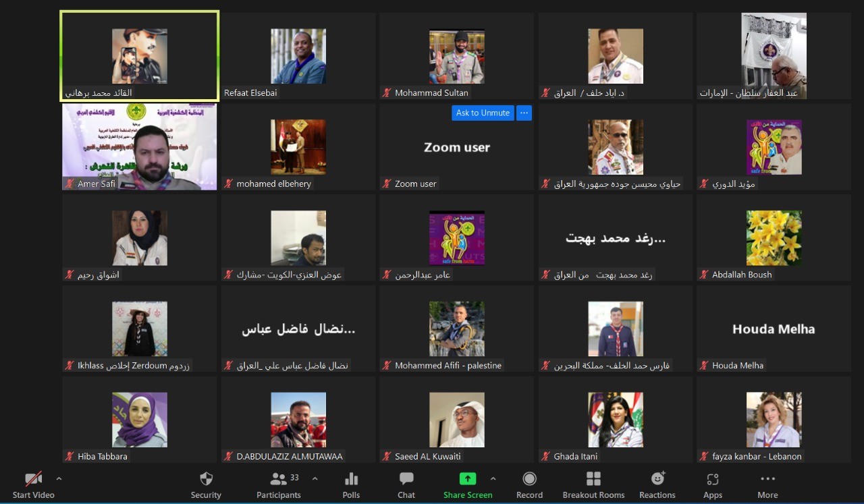Open the Polls icon
This screenshot has width=864, height=504.
pos(351,479)
